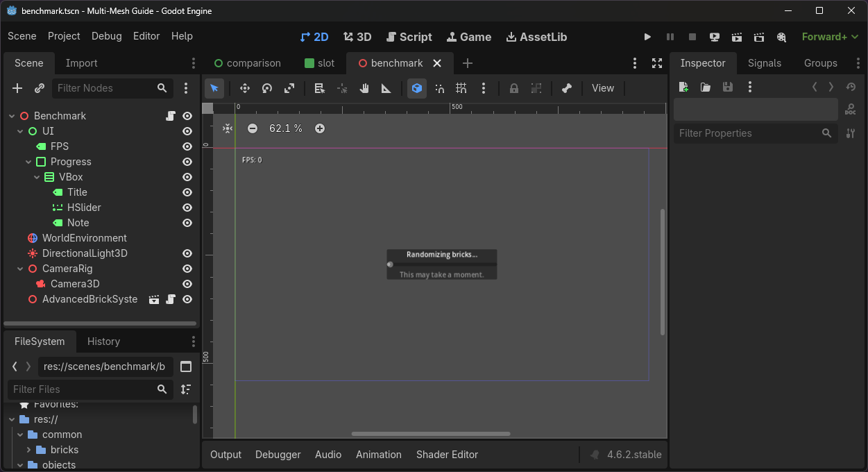Toggle the highlighted blue cube toolbar button
Image resolution: width=868 pixels, height=472 pixels.
point(417,88)
